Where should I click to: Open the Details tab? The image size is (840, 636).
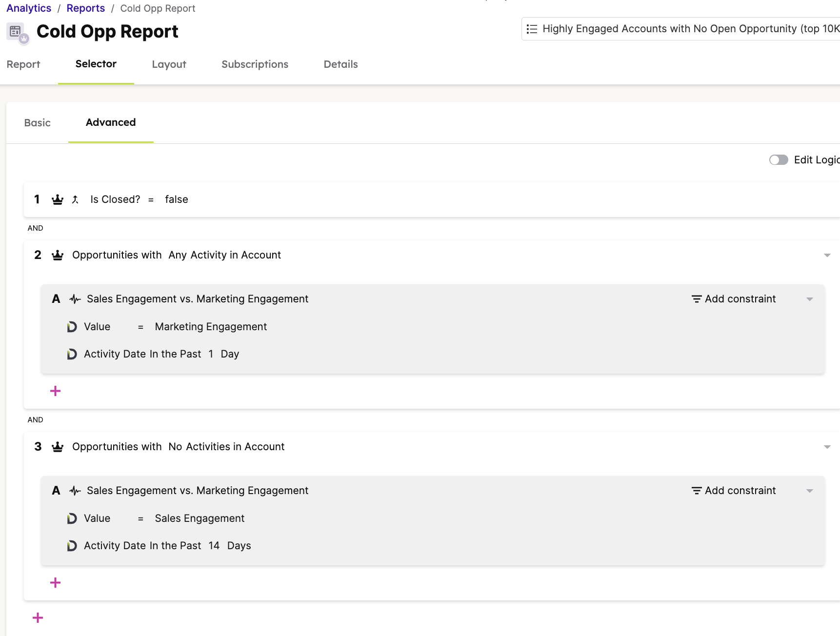340,64
